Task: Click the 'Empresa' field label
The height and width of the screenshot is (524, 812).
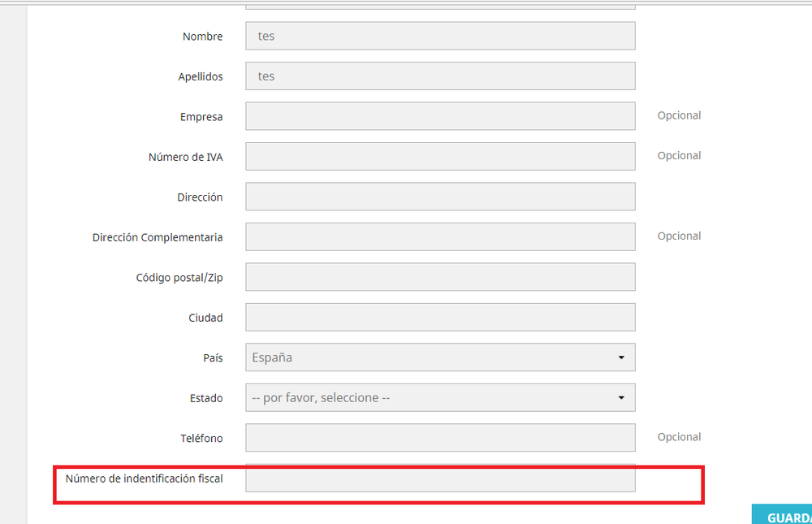Action: coord(201,117)
